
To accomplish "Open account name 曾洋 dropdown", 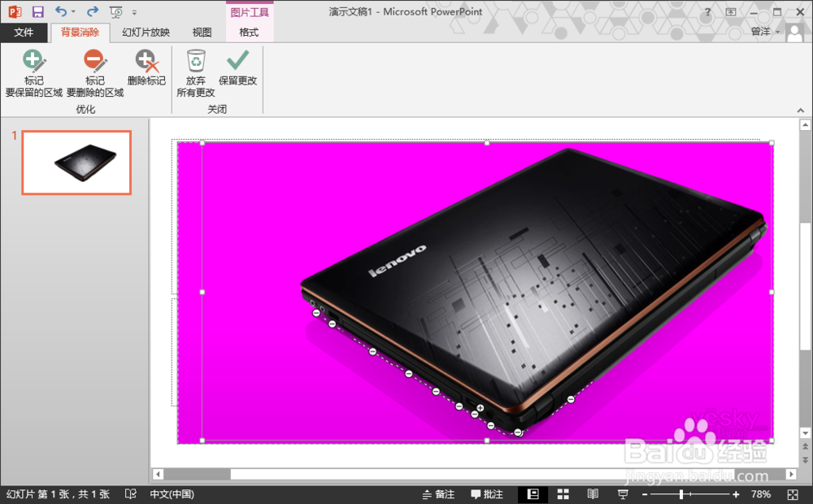I will [x=765, y=33].
